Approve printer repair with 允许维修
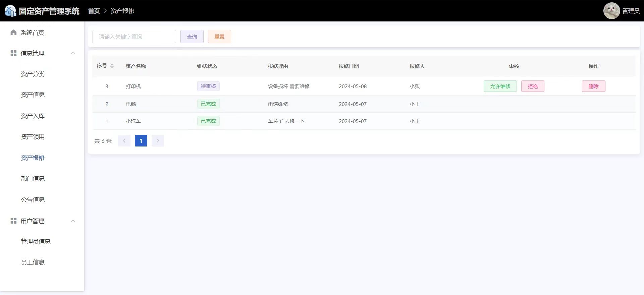 [x=500, y=86]
